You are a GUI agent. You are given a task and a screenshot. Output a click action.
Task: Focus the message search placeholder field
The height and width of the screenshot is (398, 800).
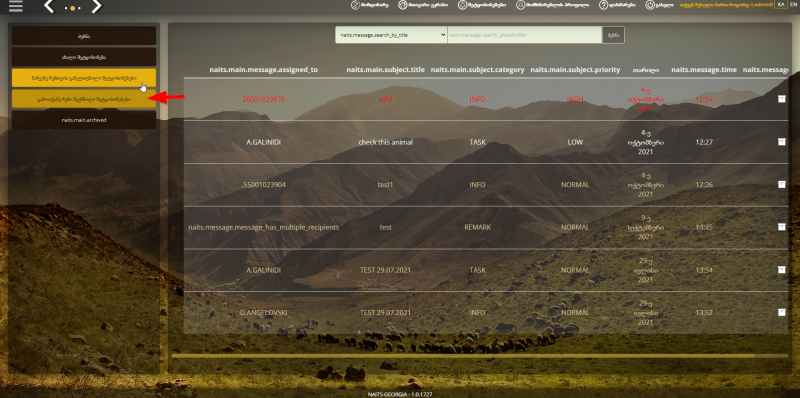point(524,35)
